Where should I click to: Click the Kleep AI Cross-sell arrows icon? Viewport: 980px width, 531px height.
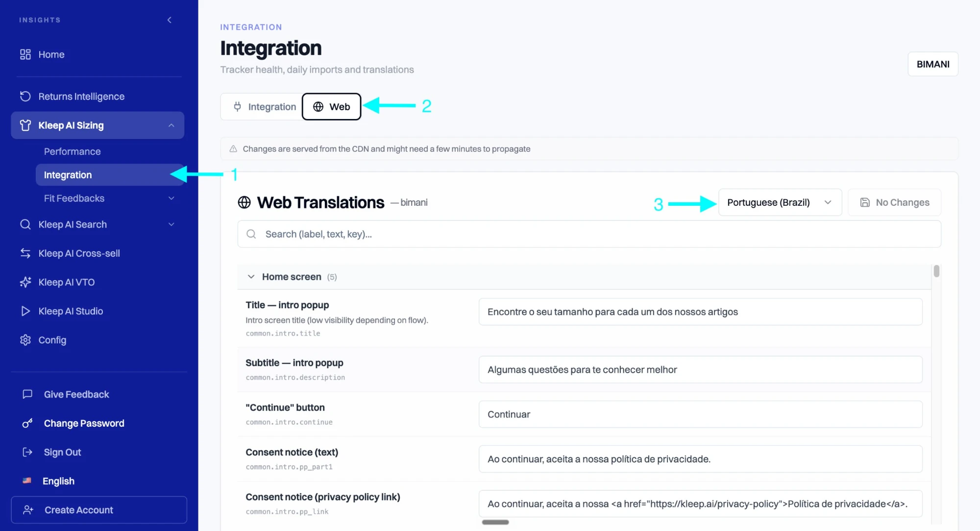[25, 253]
